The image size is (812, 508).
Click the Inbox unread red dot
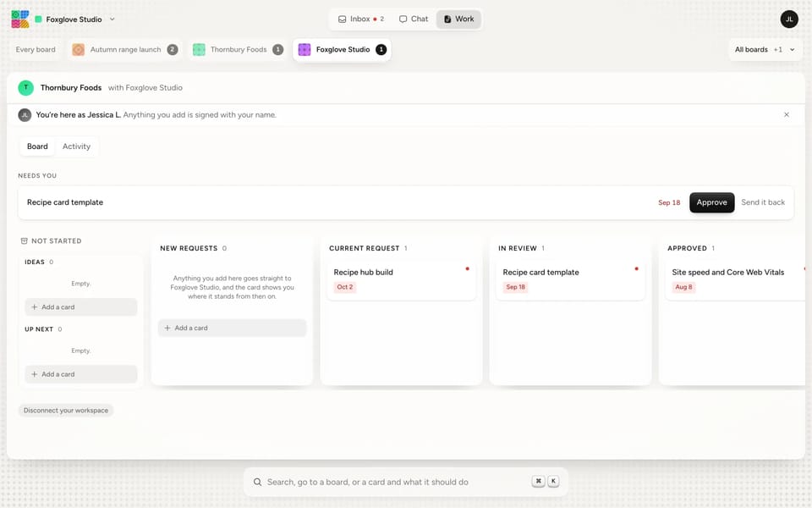click(375, 19)
